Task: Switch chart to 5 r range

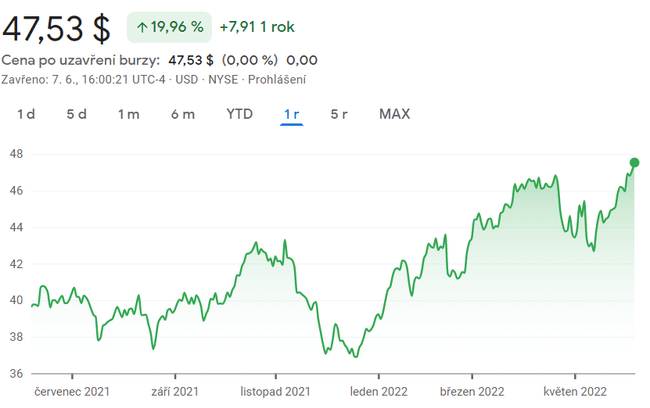Action: point(339,114)
